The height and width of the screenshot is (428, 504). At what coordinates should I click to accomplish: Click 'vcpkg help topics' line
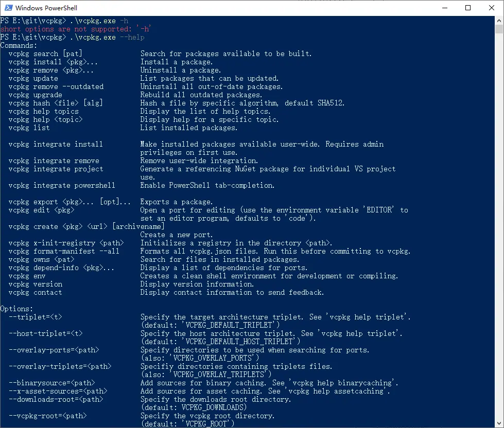[43, 112]
